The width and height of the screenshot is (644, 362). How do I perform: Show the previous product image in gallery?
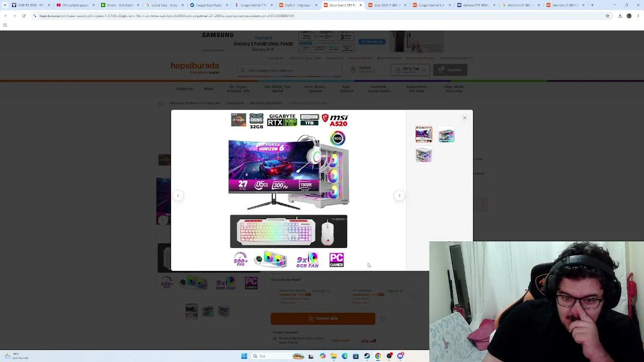coord(178,196)
